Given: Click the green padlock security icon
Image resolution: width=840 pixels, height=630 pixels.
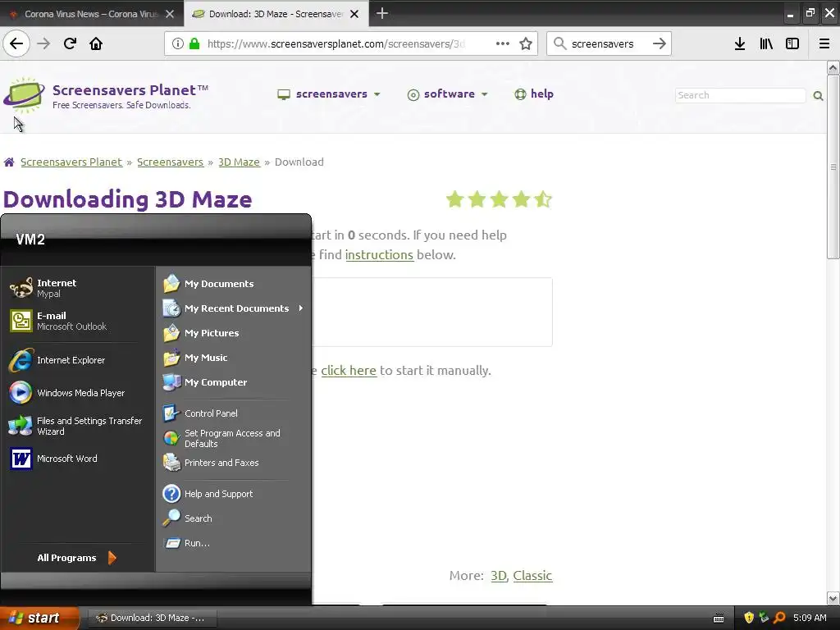Looking at the screenshot, I should coord(194,43).
